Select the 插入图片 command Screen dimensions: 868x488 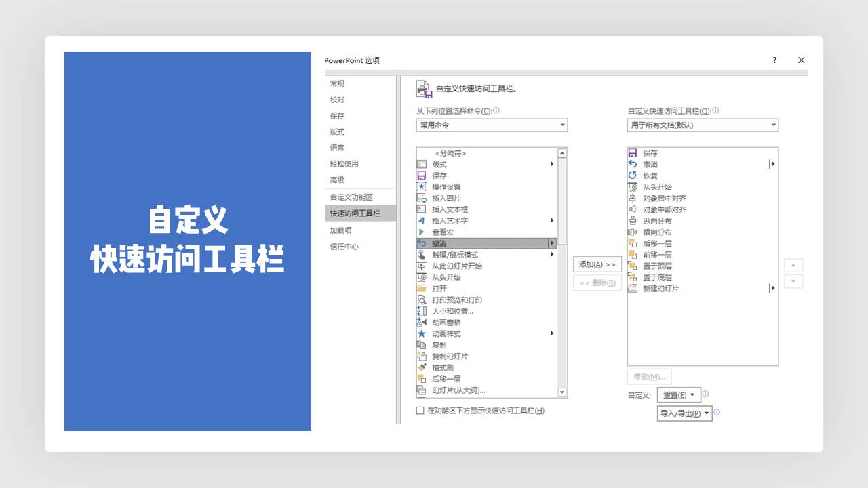point(448,198)
